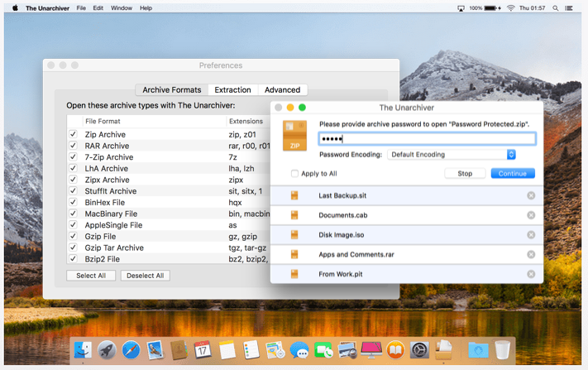The height and width of the screenshot is (370, 588).
Task: Open the Password Encoding dropdown
Action: [452, 154]
